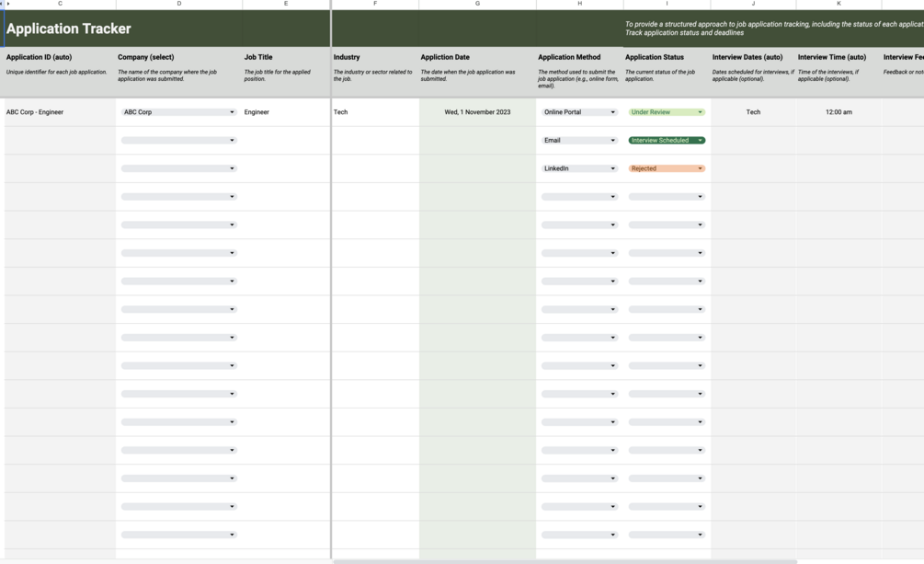Select the Wed, 1 November 2023 date cell
924x564 pixels.
coord(477,112)
